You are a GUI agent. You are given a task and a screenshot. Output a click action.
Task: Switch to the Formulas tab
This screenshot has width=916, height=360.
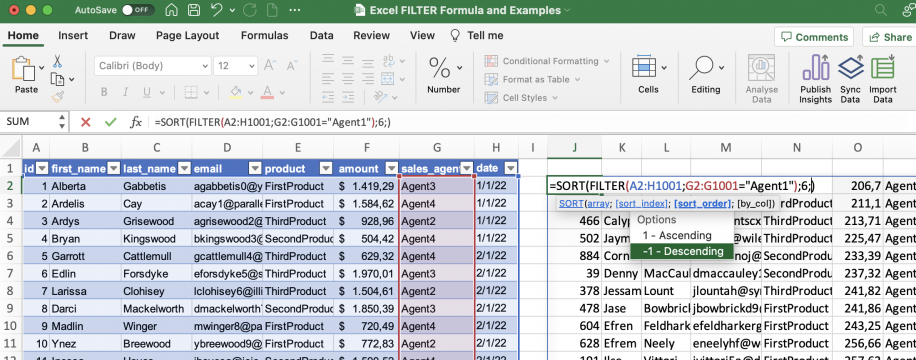[265, 35]
